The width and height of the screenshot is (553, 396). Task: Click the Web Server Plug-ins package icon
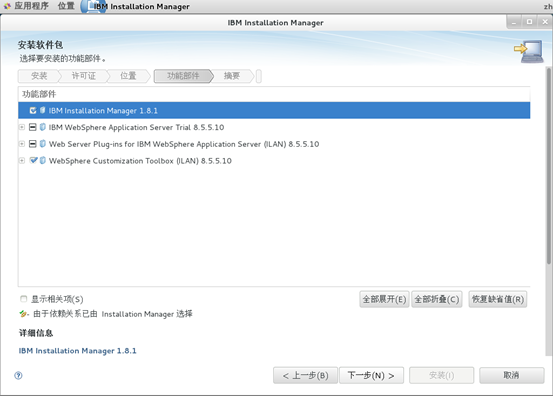pos(43,144)
